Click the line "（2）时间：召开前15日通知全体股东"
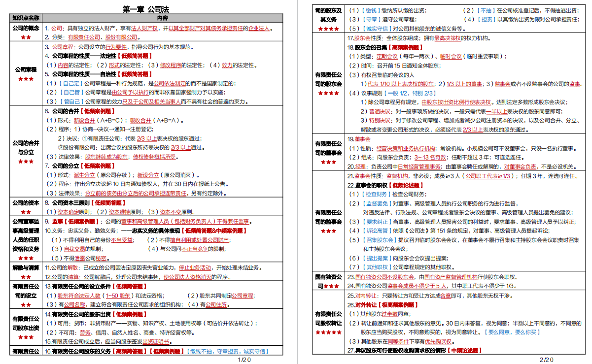The height and width of the screenshot is (364, 592). (394, 66)
